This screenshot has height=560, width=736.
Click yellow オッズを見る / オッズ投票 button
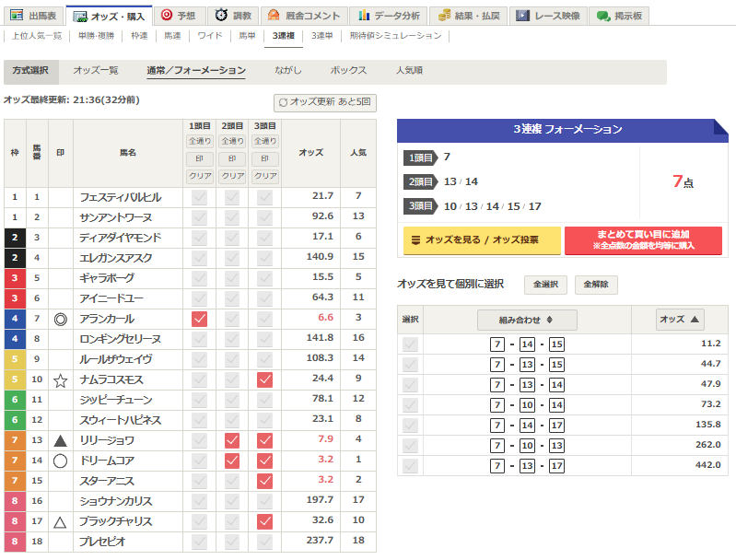(482, 240)
